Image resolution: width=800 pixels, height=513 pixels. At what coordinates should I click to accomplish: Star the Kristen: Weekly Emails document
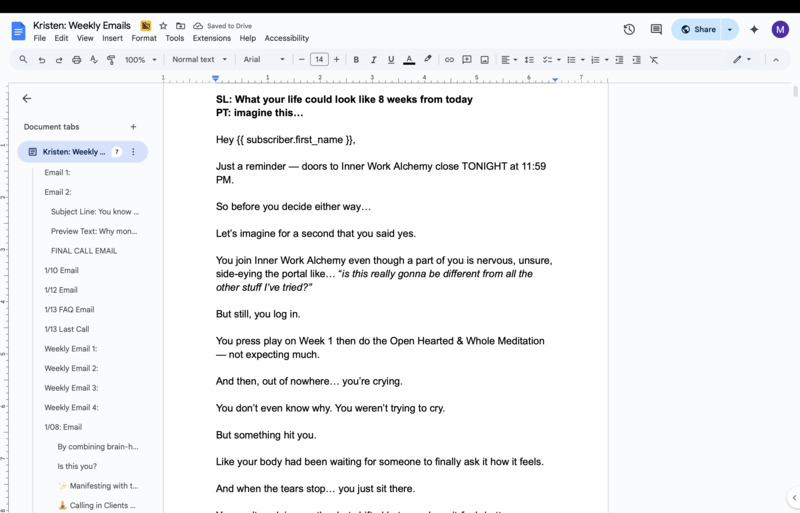(163, 26)
